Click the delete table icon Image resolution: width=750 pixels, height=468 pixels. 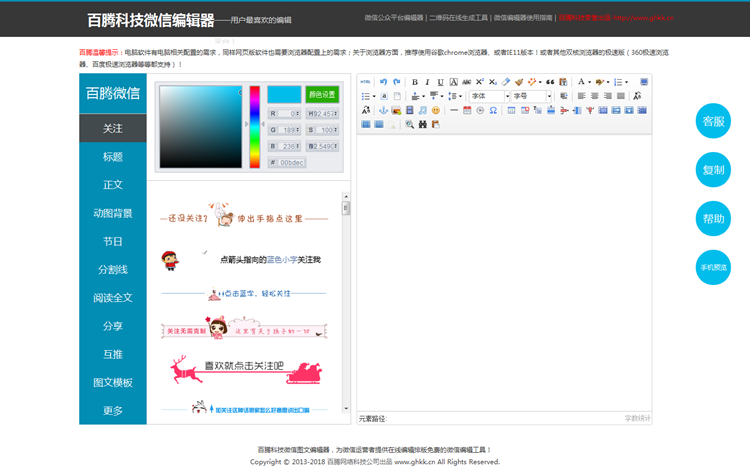pyautogui.click(x=525, y=110)
